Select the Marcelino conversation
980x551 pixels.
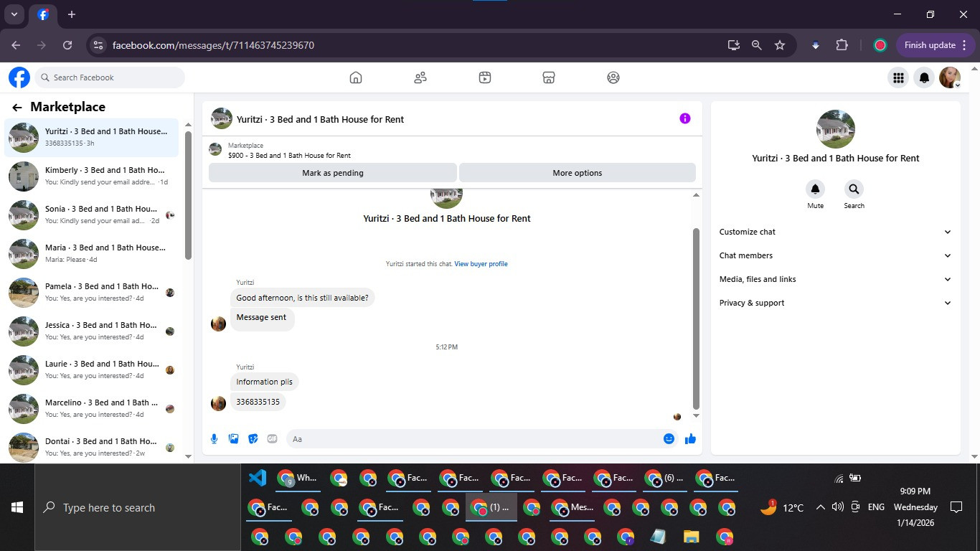[x=92, y=408]
